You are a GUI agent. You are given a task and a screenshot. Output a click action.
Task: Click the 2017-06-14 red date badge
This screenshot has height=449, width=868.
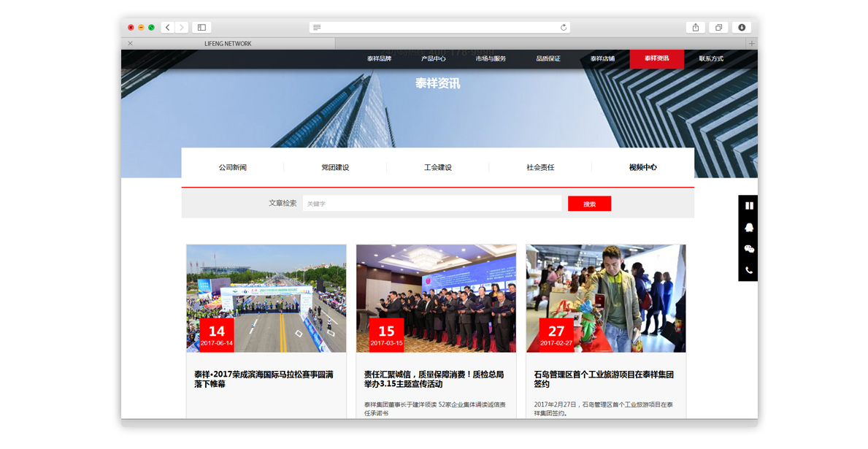coord(216,336)
